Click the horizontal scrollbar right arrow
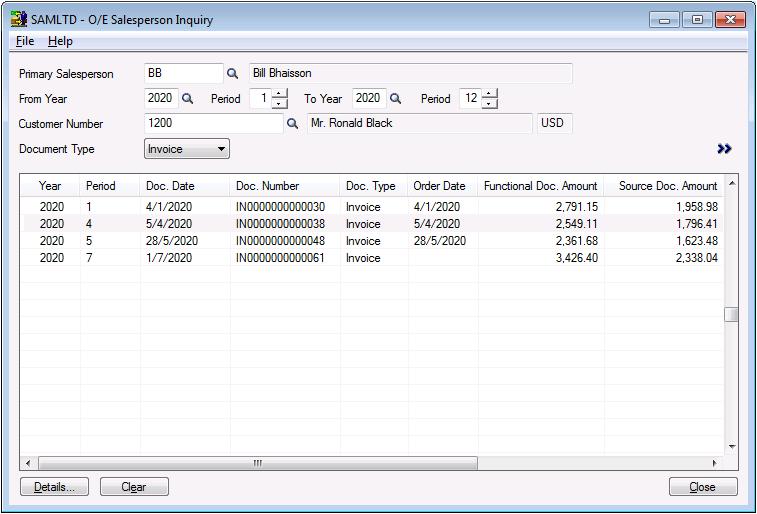 [x=715, y=463]
